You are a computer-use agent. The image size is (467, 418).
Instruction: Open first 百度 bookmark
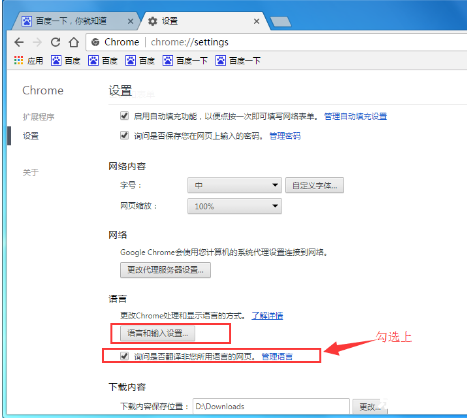click(65, 61)
